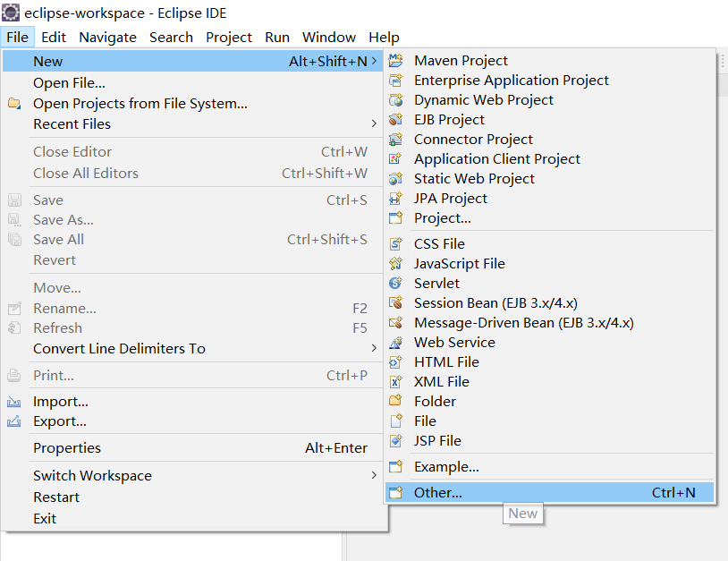Click the Folder icon in New submenu
This screenshot has height=561, width=728.
[x=395, y=401]
